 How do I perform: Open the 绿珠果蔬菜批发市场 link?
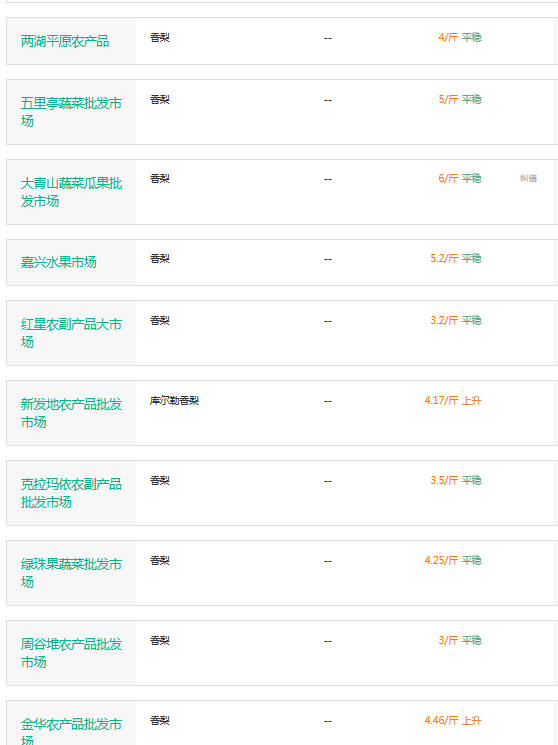click(71, 573)
